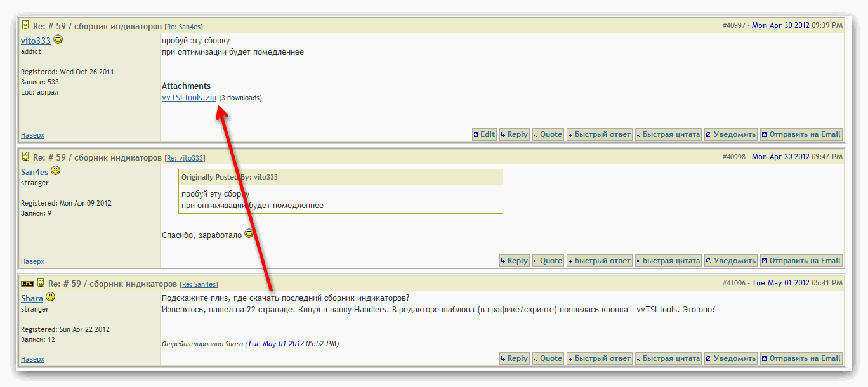This screenshot has height=387, width=868.
Task: Open the [Re: San4es] link in post #40997
Action: 183,27
